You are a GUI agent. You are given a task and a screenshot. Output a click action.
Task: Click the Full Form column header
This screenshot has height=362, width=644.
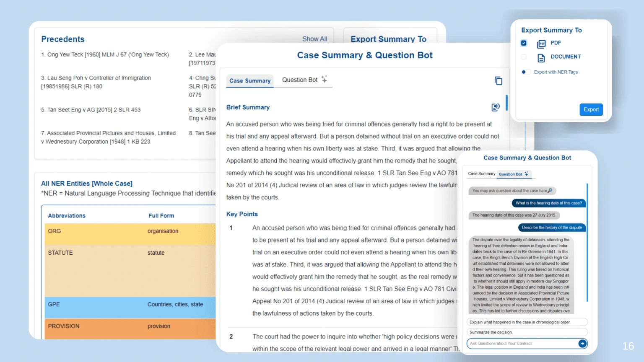tap(161, 216)
